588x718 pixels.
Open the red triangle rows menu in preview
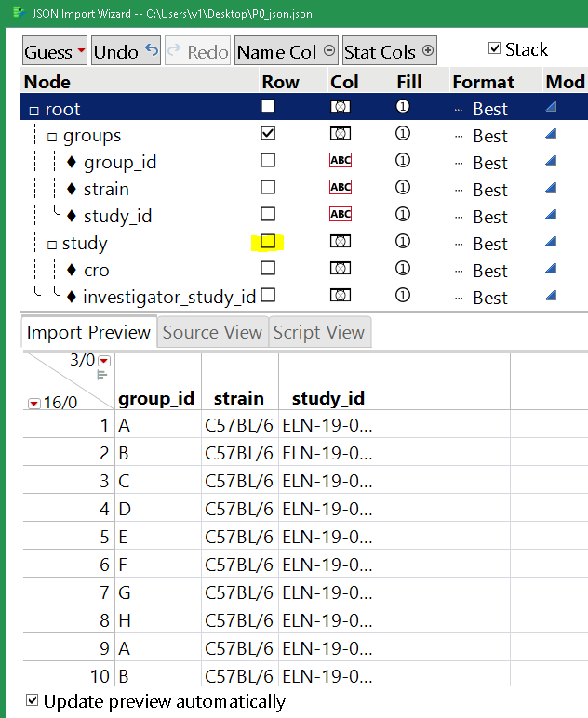34,402
